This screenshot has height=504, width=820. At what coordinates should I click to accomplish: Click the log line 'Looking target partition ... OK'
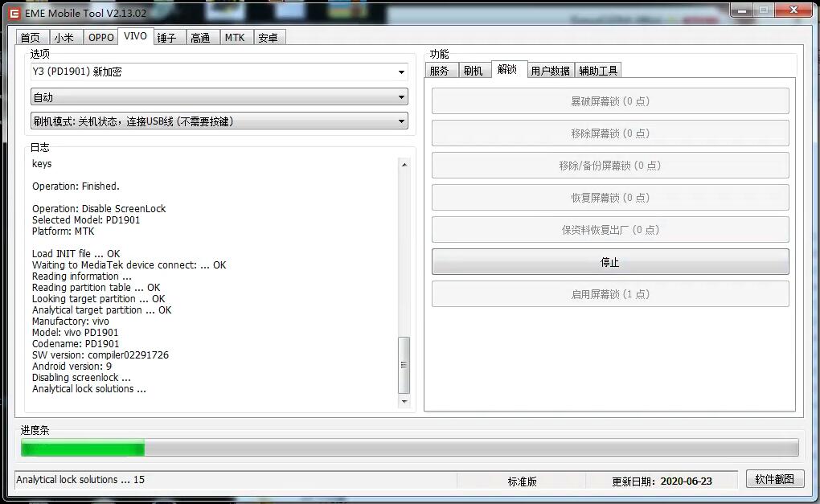click(x=99, y=298)
